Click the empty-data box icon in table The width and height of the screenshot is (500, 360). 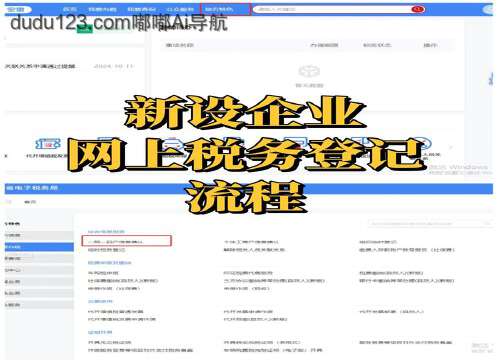tap(309, 71)
